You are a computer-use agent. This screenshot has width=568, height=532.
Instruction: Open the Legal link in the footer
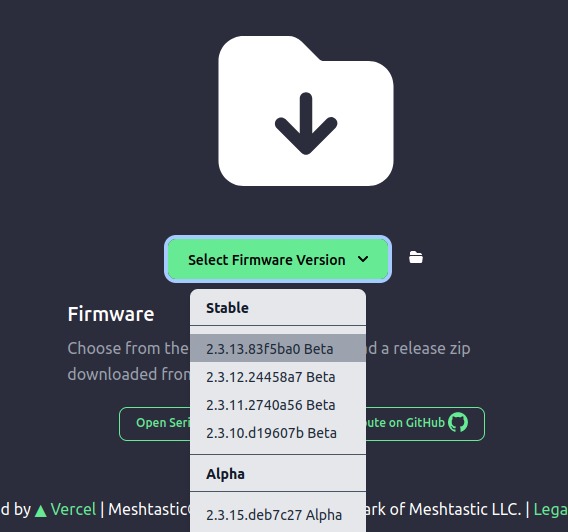pyautogui.click(x=551, y=509)
